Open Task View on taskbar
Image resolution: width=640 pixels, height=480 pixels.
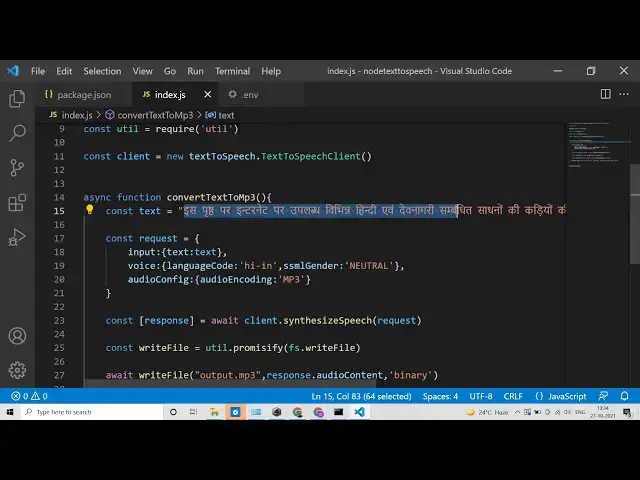[x=193, y=412]
